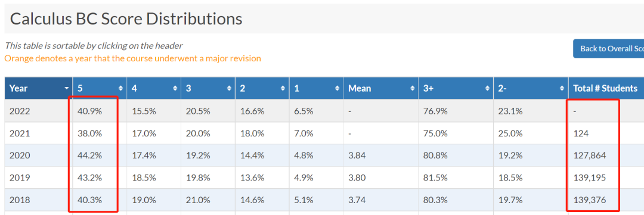Screen dimensions: 644x215
Task: Click the 3.84 mean value cell
Action: pos(380,155)
